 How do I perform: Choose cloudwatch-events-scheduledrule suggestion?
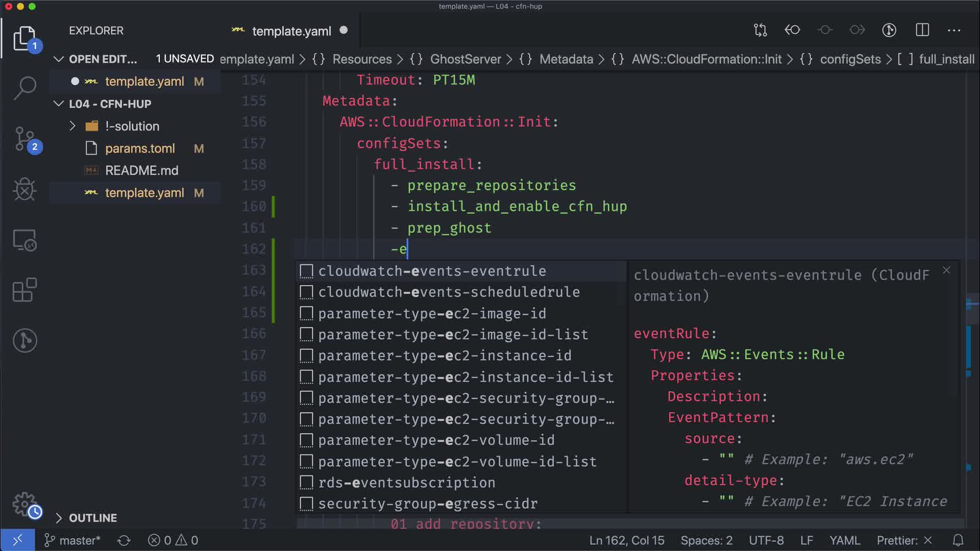tap(449, 292)
